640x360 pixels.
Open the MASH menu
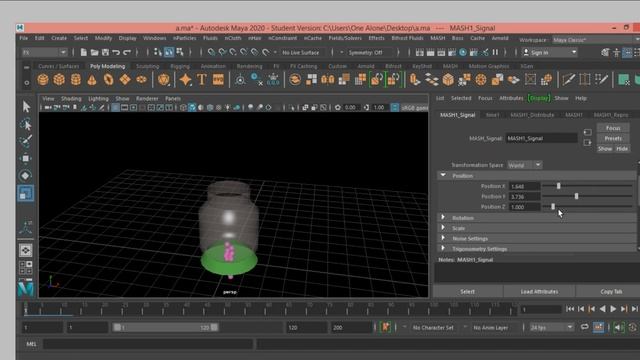pyautogui.click(x=438, y=38)
